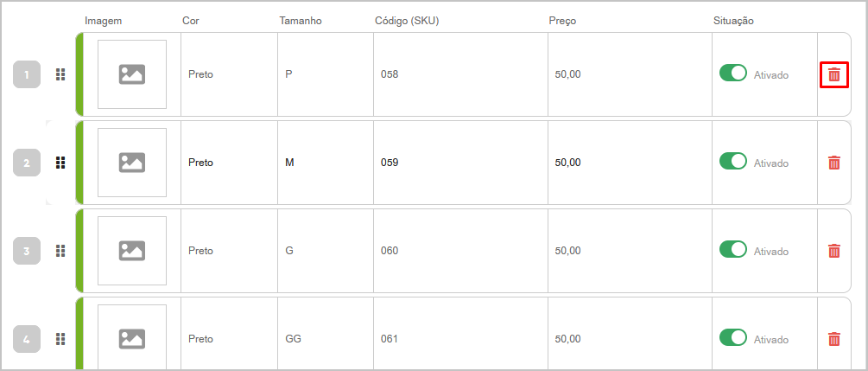Click the drag handle of row 2
The image size is (868, 371).
point(61,163)
